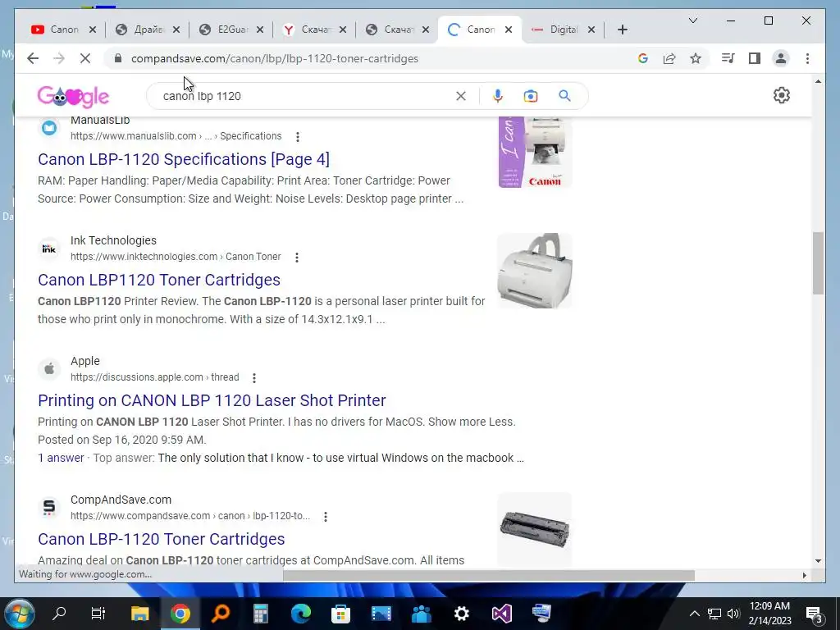Screen dimensions: 840x630
Task: Share this page using the share icon
Action: [x=669, y=58]
